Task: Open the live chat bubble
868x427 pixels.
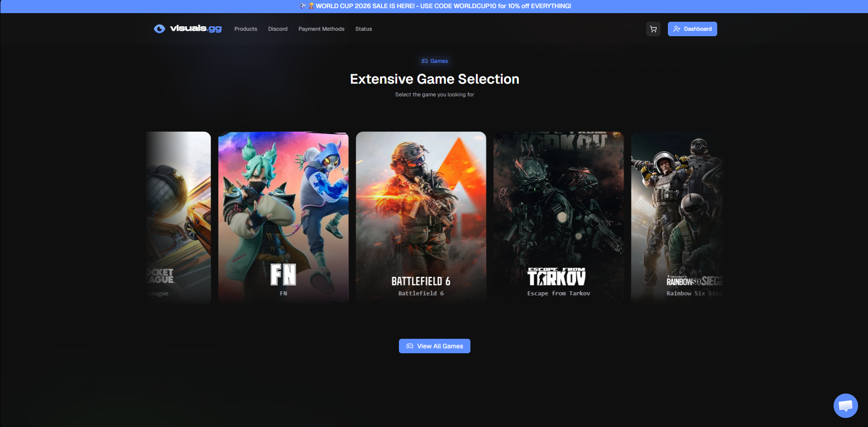Action: click(x=845, y=406)
